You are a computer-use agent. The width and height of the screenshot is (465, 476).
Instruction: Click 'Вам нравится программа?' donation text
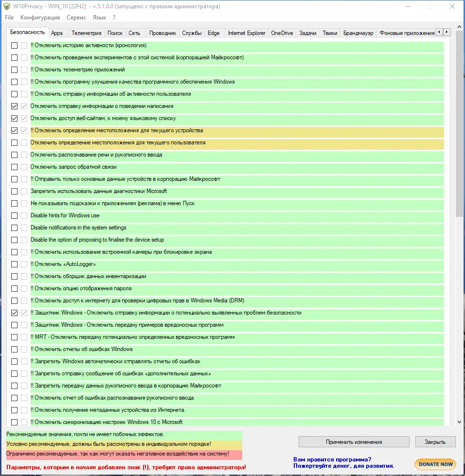click(x=332, y=459)
